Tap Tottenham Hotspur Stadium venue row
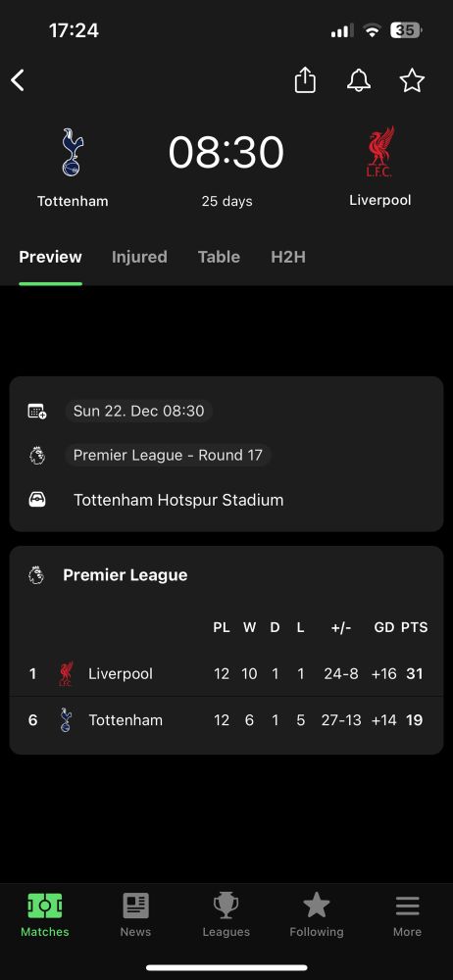Screen dimensions: 453x980 pyautogui.click(x=226, y=500)
